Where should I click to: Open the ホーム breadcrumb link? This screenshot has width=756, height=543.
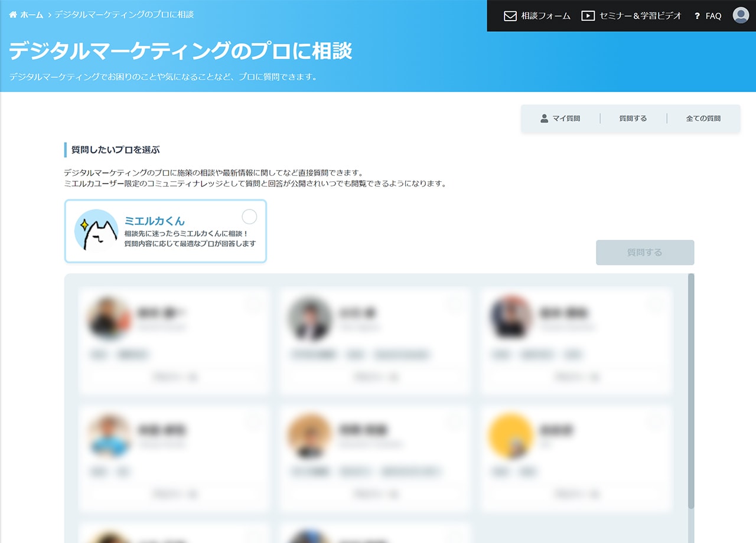31,15
